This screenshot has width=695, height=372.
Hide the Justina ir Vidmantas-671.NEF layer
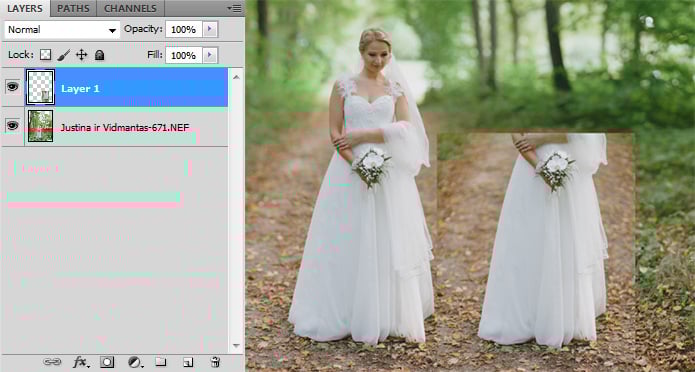click(x=12, y=125)
